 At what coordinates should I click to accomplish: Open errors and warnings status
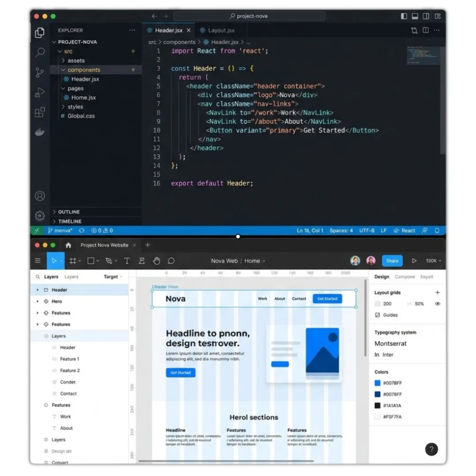(102, 231)
